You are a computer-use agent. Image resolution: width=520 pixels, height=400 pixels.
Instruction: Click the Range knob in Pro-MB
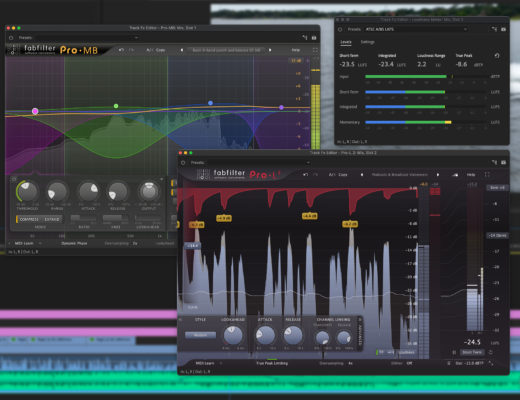[57, 192]
